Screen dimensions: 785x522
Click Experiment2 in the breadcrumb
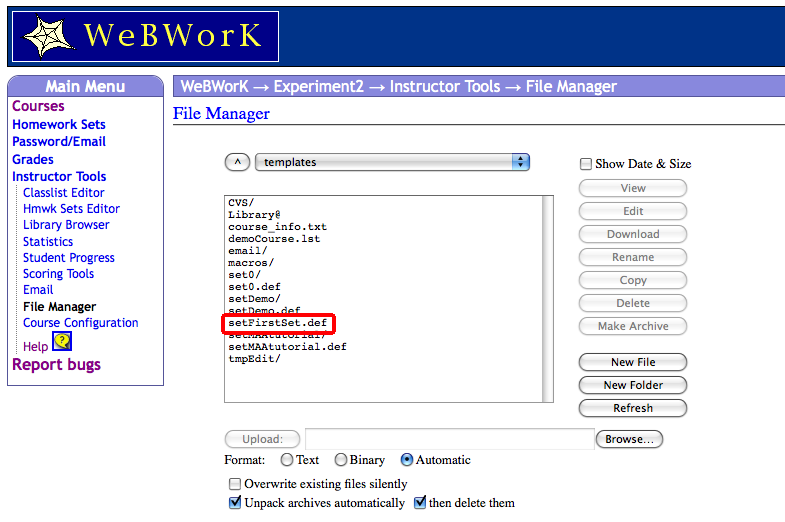point(318,87)
